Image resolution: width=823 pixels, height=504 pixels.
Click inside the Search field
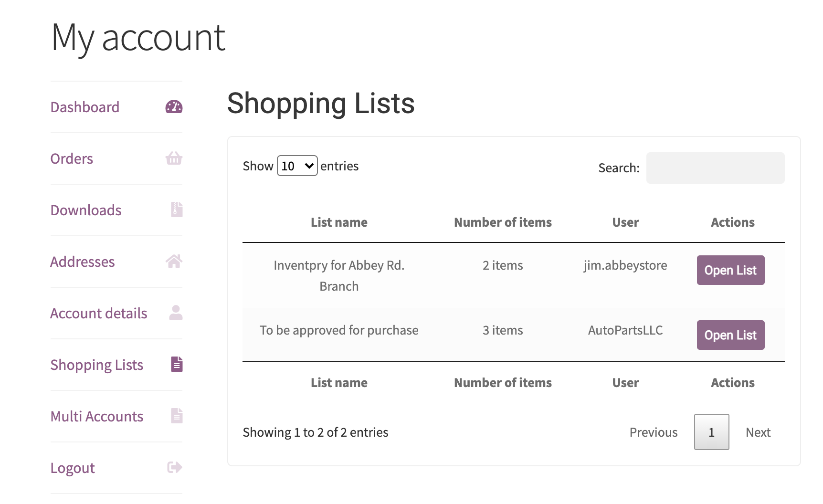(715, 168)
